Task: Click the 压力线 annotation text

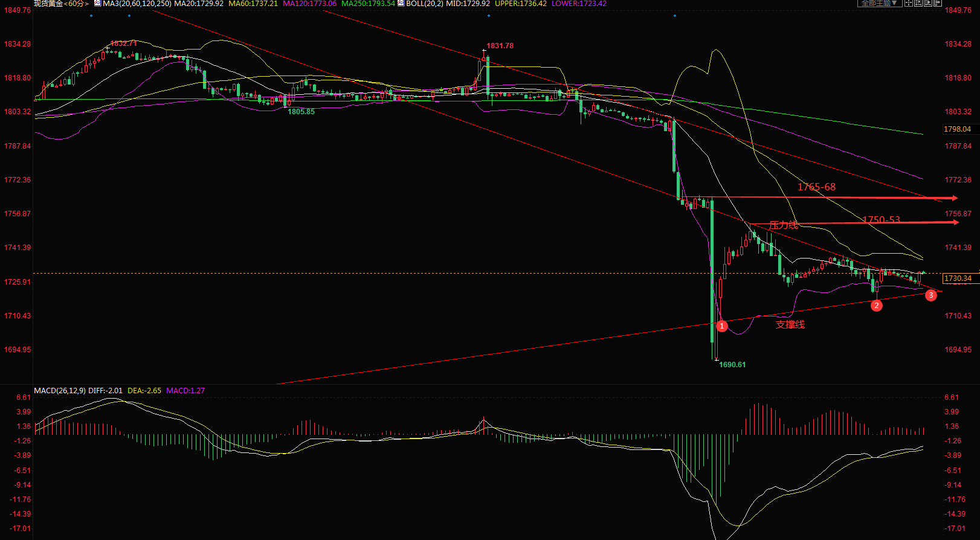Action: click(x=783, y=225)
